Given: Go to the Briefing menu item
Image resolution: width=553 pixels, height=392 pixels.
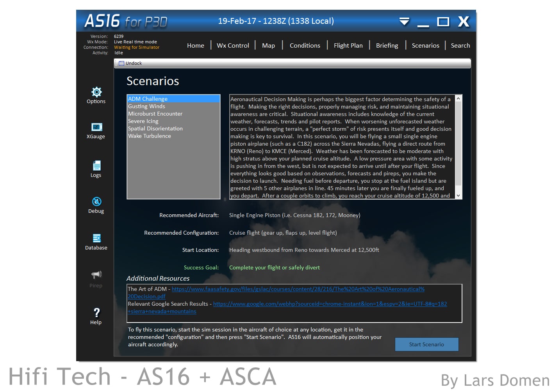Looking at the screenshot, I should 387,46.
